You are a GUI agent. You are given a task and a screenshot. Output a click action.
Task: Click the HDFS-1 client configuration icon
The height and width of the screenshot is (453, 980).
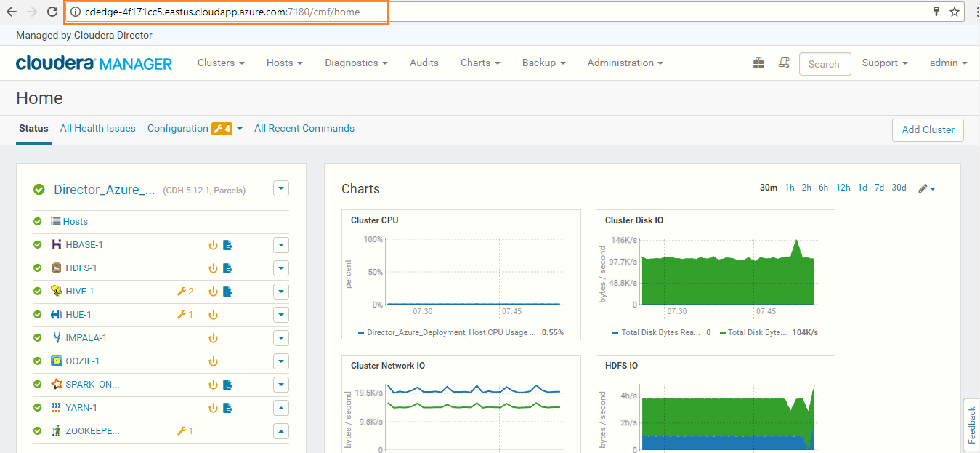pyautogui.click(x=227, y=268)
